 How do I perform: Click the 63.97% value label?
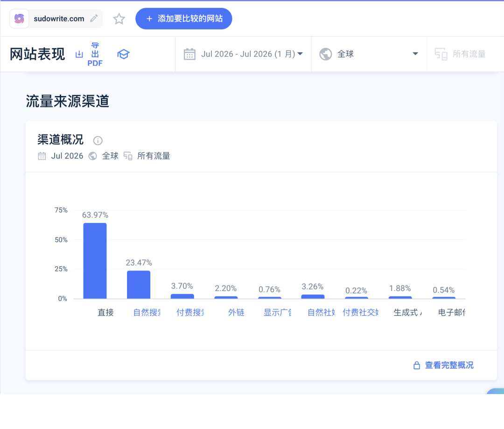tap(95, 215)
